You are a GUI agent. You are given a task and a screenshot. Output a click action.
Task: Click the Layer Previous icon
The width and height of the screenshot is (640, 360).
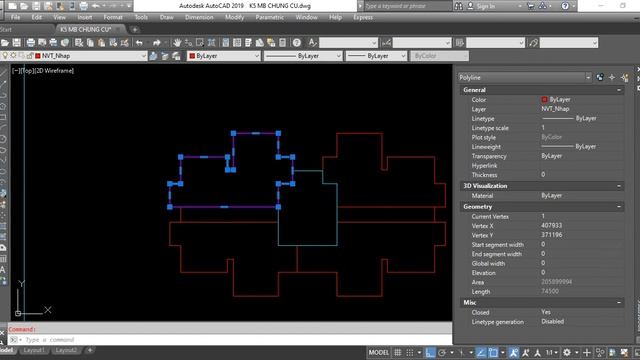point(165,56)
